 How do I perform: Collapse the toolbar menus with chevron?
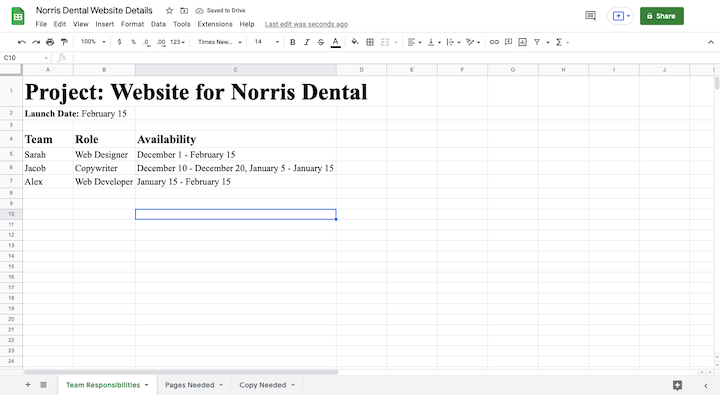click(x=710, y=42)
